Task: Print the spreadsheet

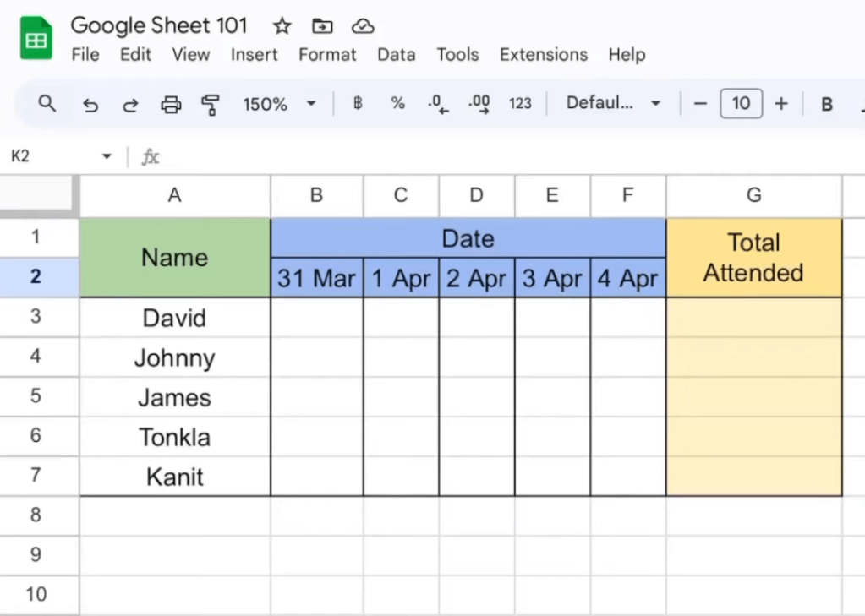Action: tap(171, 105)
